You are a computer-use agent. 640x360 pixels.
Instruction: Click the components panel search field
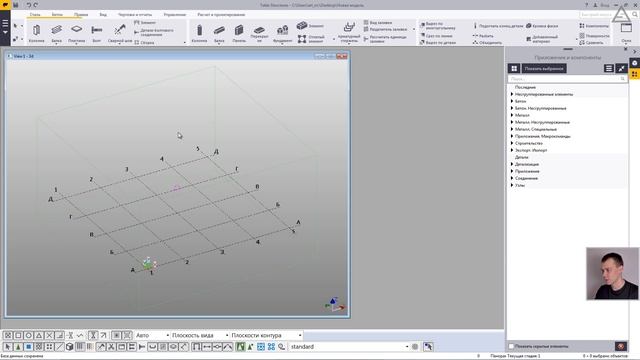tap(567, 78)
